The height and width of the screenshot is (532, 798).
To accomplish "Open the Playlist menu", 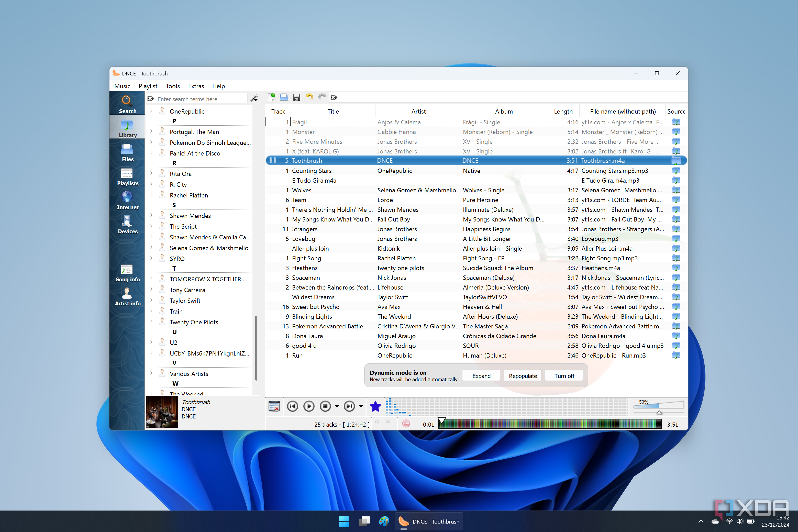I will 148,86.
